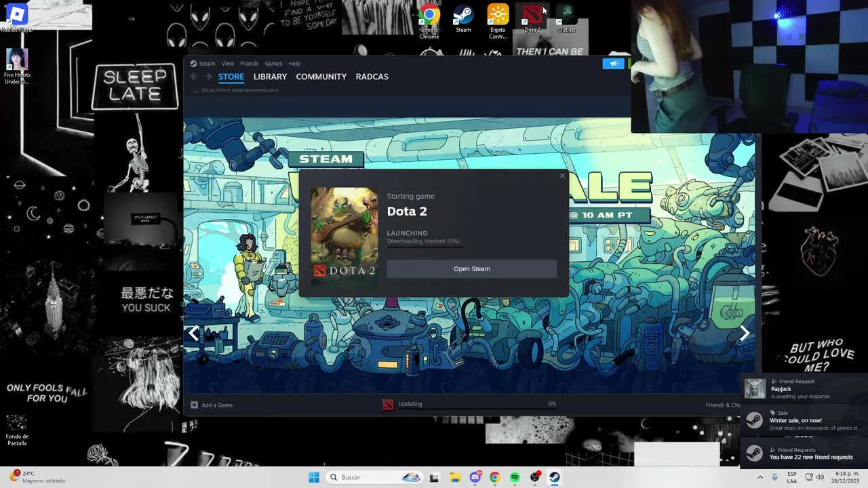Click the Steam taskbar icon
Viewport: 868px width, 488px height.
555,477
